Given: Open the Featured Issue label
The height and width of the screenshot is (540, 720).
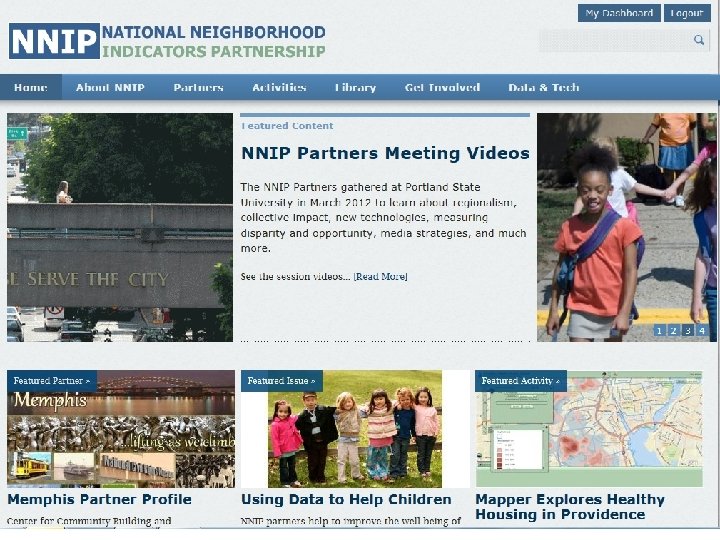Looking at the screenshot, I should pyautogui.click(x=281, y=381).
